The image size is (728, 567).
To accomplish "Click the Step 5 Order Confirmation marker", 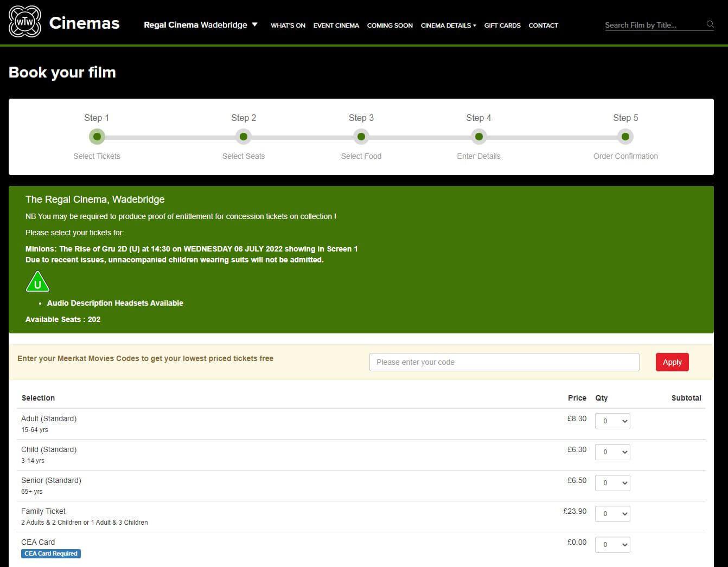I will pyautogui.click(x=625, y=137).
